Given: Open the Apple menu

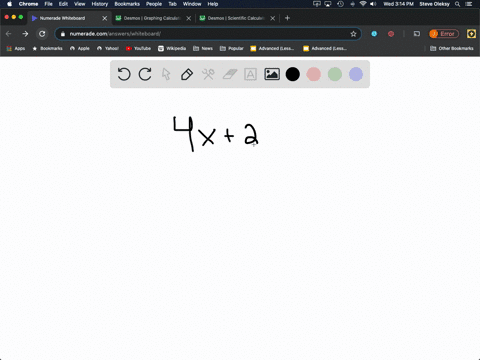Looking at the screenshot, I should pyautogui.click(x=9, y=4).
